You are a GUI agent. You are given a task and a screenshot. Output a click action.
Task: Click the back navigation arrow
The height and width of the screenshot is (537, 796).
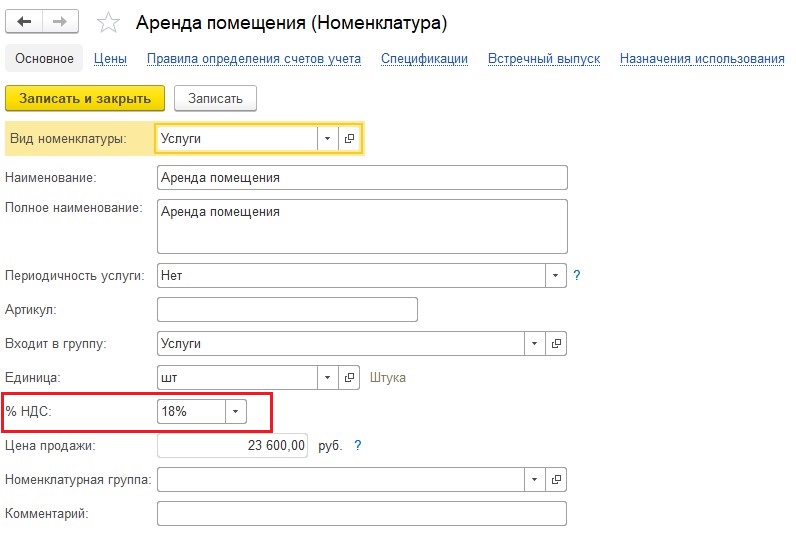point(24,22)
